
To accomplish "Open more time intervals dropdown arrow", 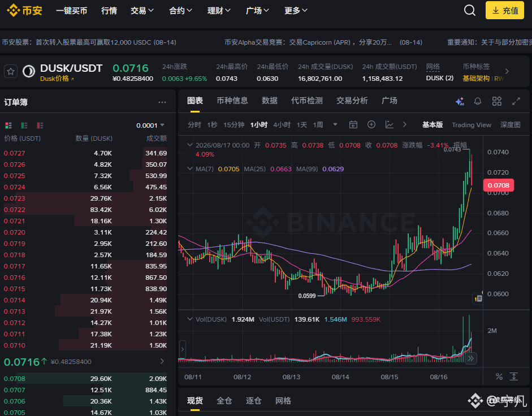I will pos(335,124).
